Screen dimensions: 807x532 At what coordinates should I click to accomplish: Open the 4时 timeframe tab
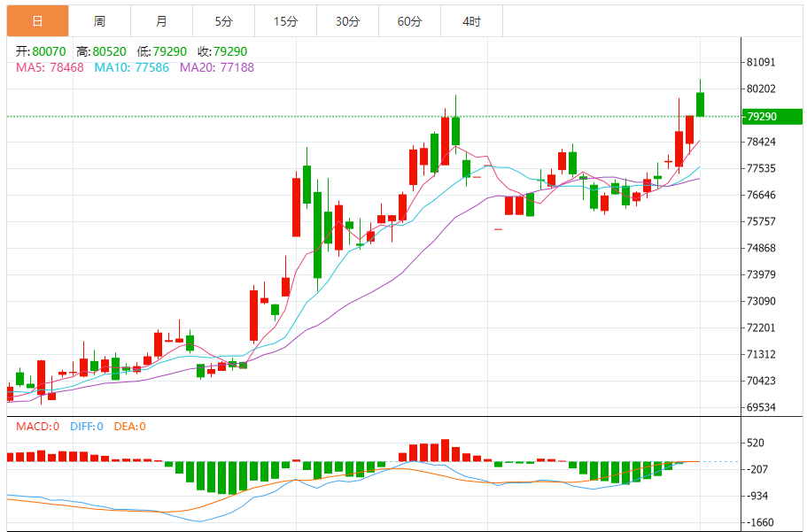(x=471, y=21)
